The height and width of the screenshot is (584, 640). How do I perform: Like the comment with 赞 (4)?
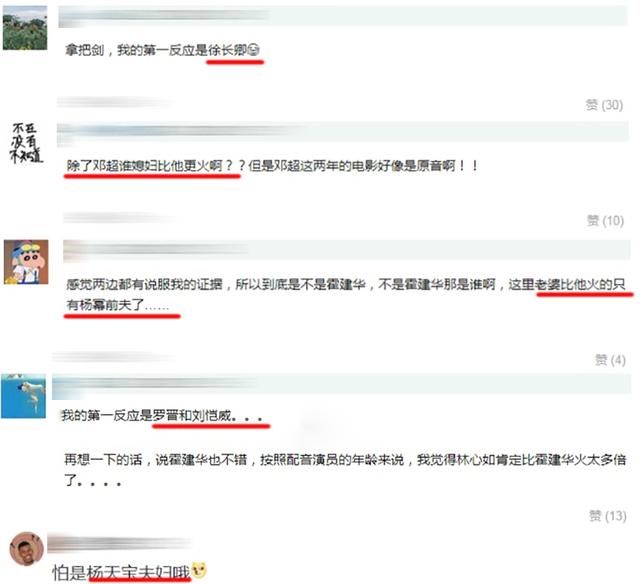tap(610, 360)
